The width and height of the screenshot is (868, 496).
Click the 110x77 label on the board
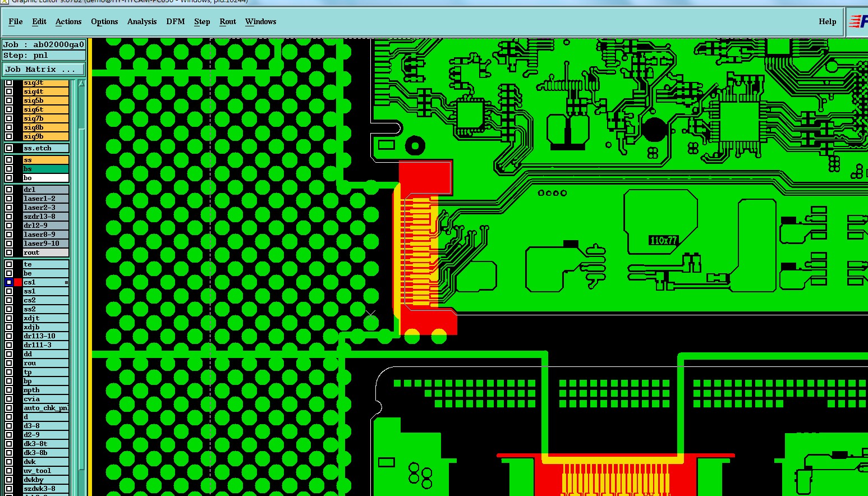click(x=663, y=241)
